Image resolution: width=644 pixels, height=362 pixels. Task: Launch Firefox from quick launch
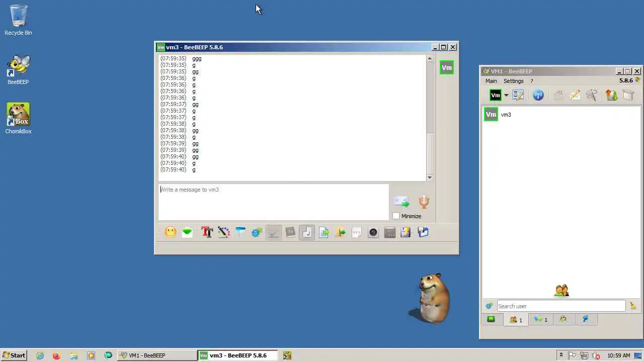pyautogui.click(x=56, y=355)
